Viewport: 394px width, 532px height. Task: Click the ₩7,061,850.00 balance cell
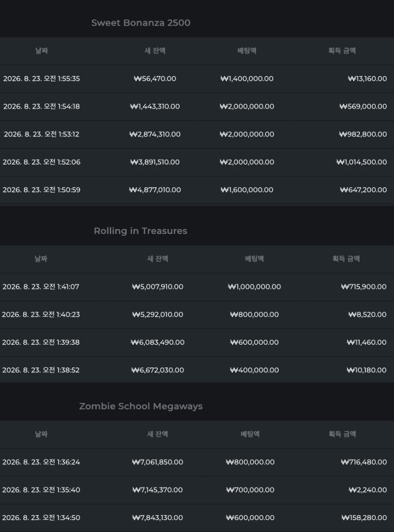[x=158, y=462]
